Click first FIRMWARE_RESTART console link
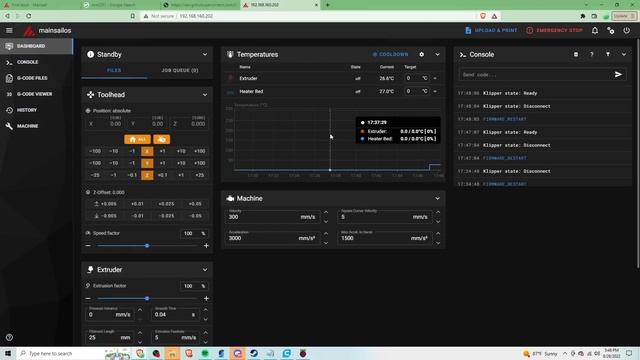 pos(504,119)
